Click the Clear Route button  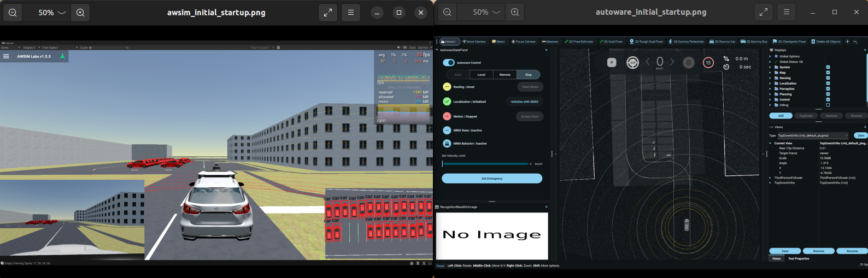(530, 87)
